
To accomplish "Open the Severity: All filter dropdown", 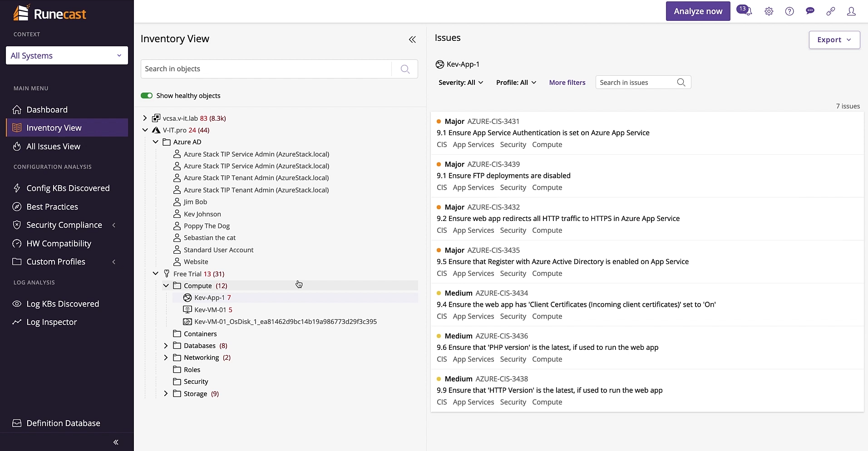I will point(461,83).
